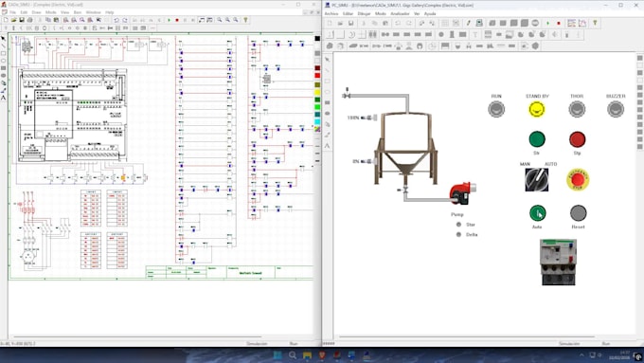The image size is (644, 363).
Task: Click the THOR indicator lamp
Action: pos(577,109)
